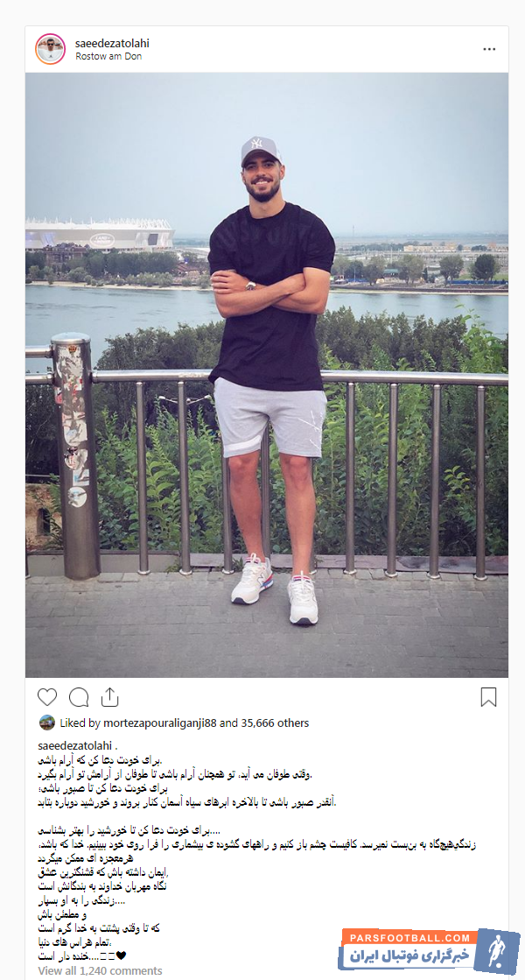Click the NY cap on the man's head
This screenshot has height=980, width=525.
(260, 150)
